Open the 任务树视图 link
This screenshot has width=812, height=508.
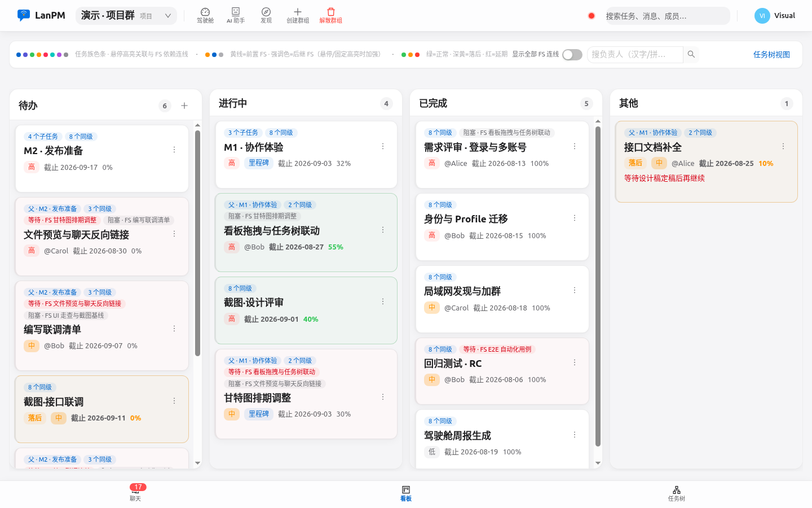(x=771, y=55)
